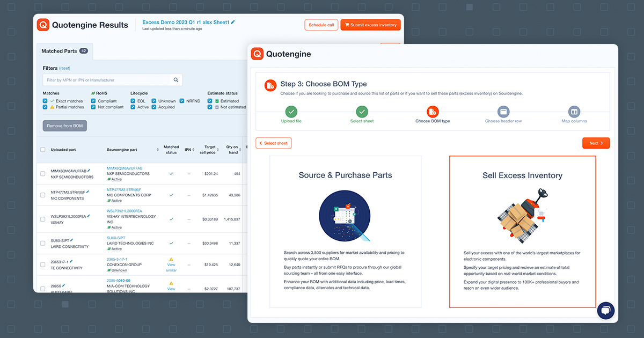Toggle the Active lifecycle checkbox
The height and width of the screenshot is (338, 644).
[133, 107]
